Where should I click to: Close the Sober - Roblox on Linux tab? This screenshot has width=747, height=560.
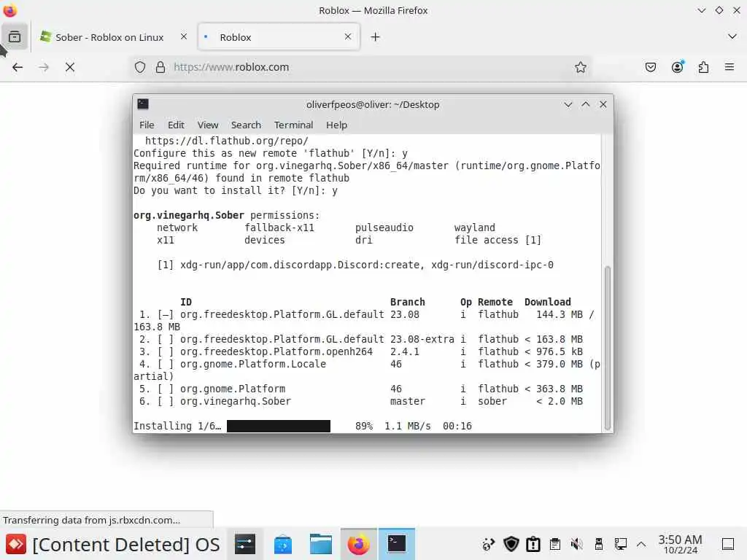tap(184, 36)
